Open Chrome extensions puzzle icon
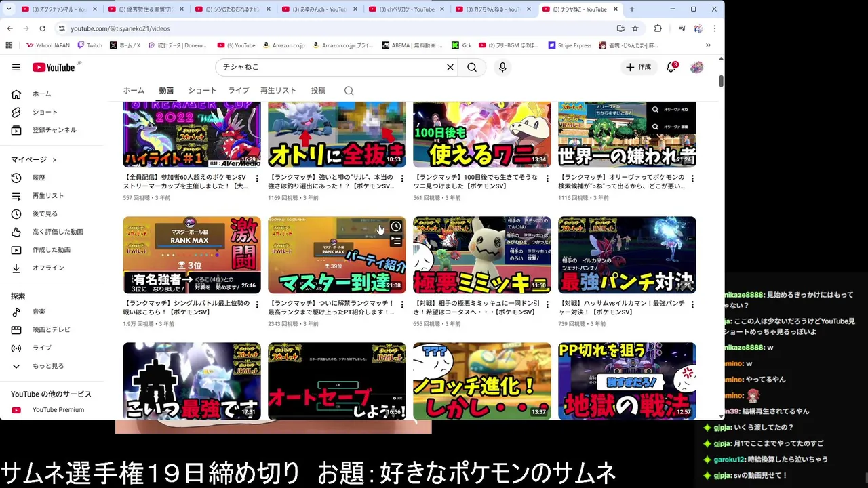 [x=658, y=28]
